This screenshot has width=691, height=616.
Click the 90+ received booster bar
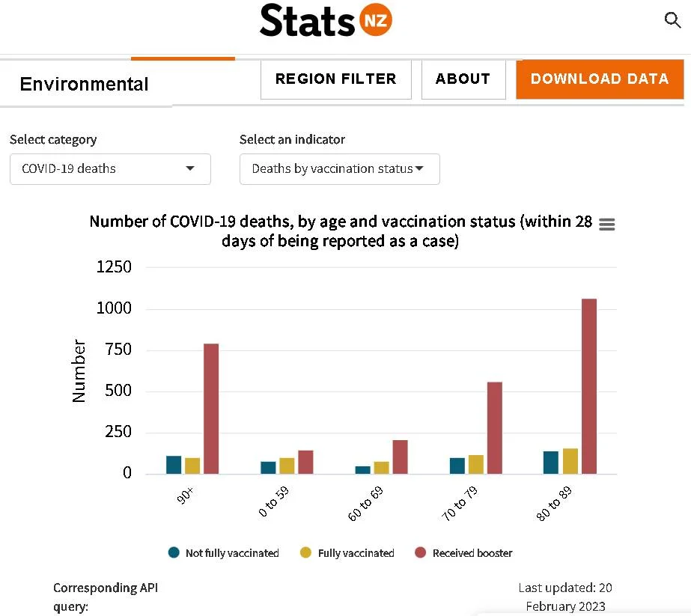click(211, 409)
